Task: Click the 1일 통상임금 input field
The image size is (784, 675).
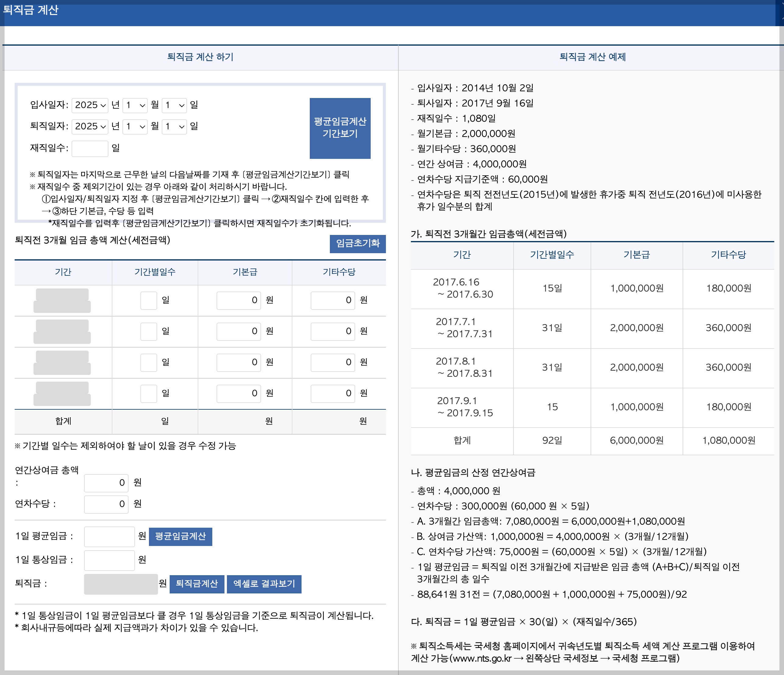Action: pyautogui.click(x=109, y=560)
